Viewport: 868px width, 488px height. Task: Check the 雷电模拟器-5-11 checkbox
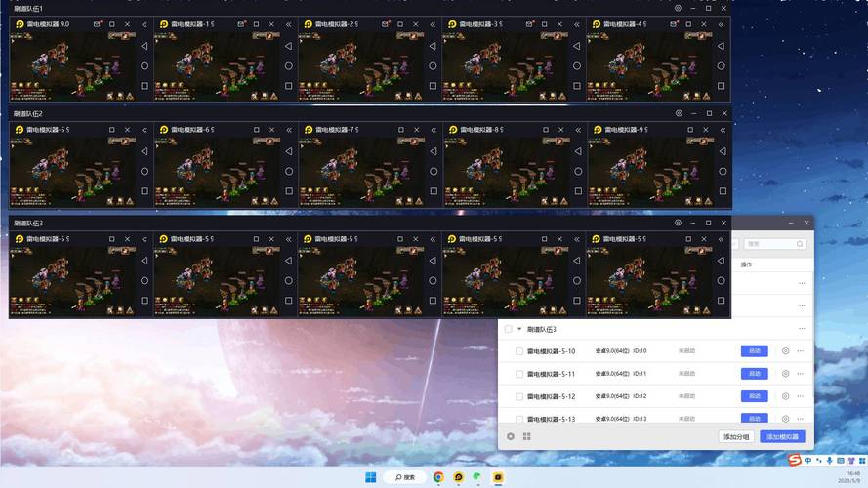519,374
